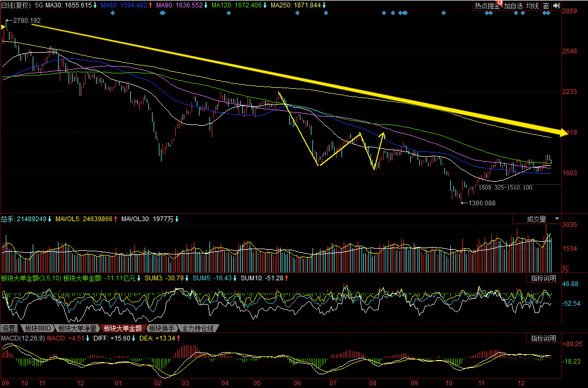The image size is (588, 388).
Task: Add stock via 加自选 button
Action: point(512,6)
